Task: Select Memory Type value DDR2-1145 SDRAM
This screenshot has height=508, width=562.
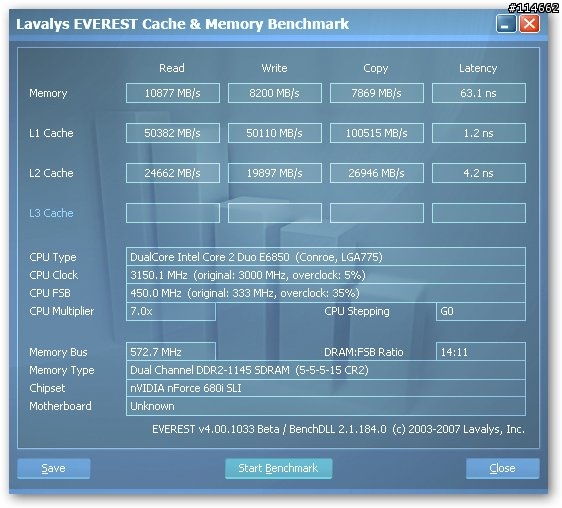Action: point(326,370)
